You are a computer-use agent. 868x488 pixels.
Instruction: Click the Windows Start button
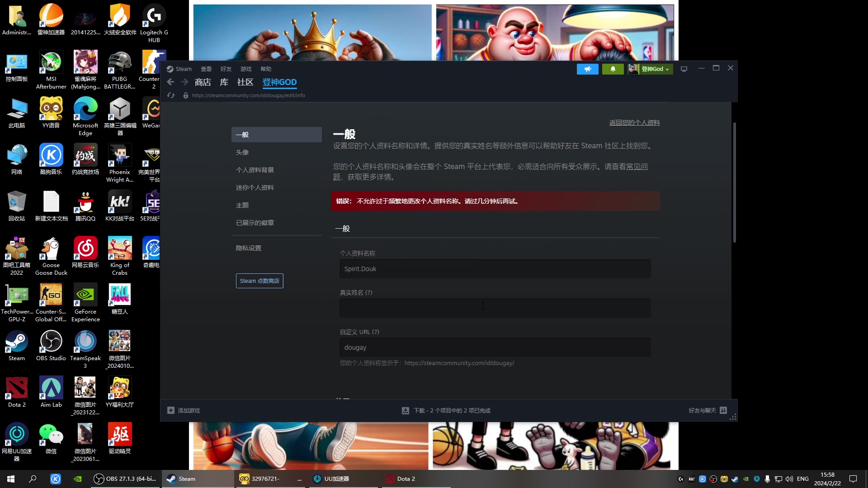point(11,479)
